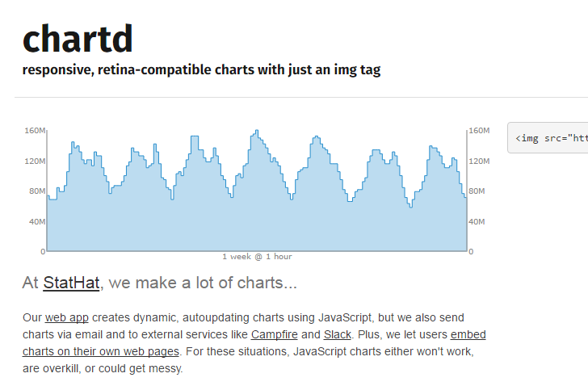Image resolution: width=588 pixels, height=386 pixels.
Task: Follow the Campfire link
Action: coord(274,334)
